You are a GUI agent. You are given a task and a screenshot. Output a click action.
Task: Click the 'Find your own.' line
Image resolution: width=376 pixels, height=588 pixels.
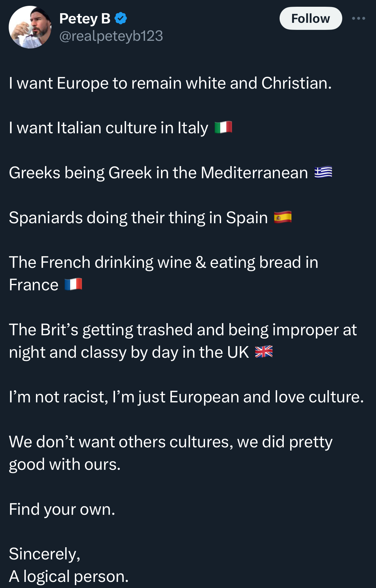[x=62, y=509]
